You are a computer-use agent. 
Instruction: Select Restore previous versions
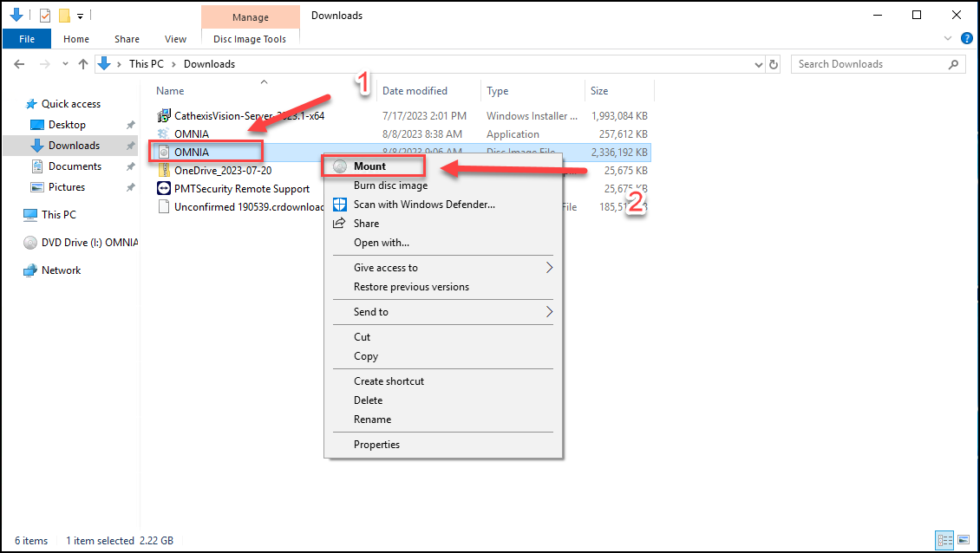(x=443, y=287)
